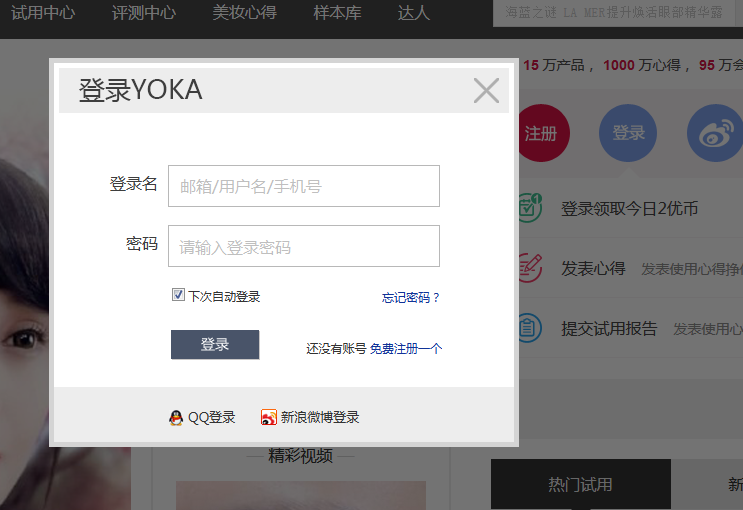
Task: Click the red 注册 circle button
Action: coord(541,133)
